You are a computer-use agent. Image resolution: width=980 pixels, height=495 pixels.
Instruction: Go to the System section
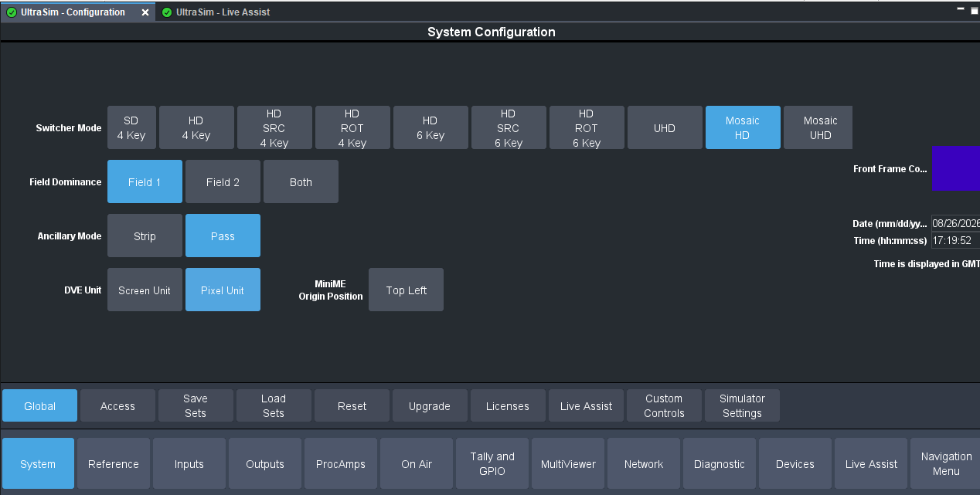[38, 463]
